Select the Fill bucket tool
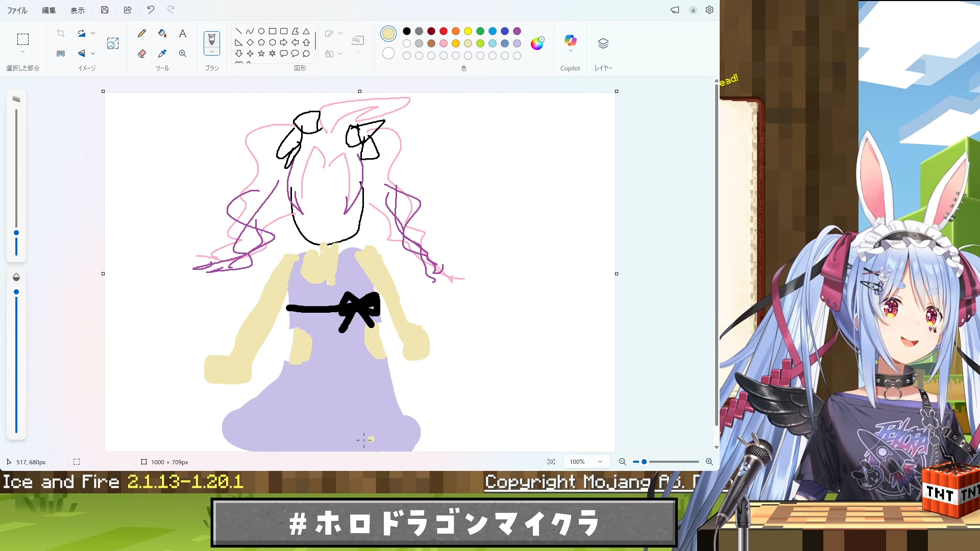The image size is (980, 551). (162, 34)
